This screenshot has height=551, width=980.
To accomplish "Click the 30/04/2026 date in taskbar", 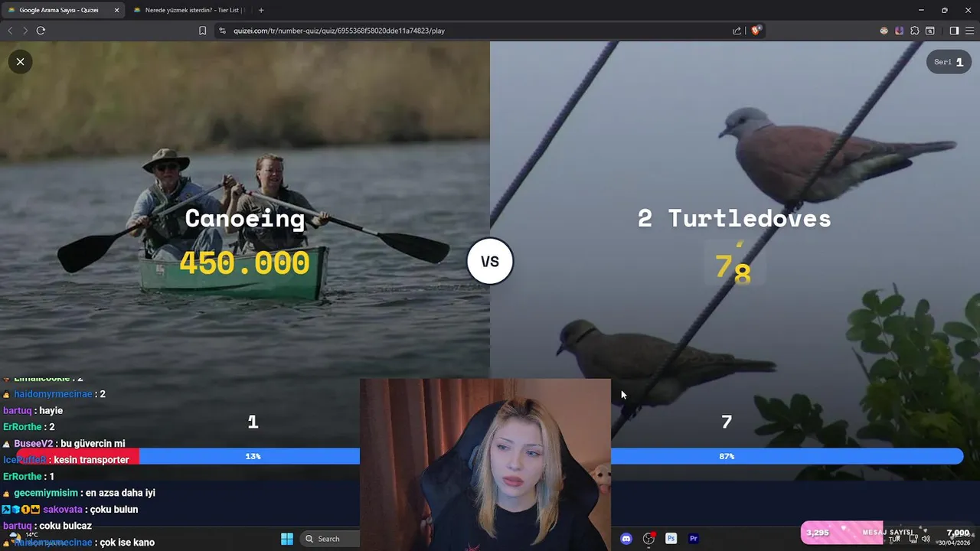I will pyautogui.click(x=954, y=543).
